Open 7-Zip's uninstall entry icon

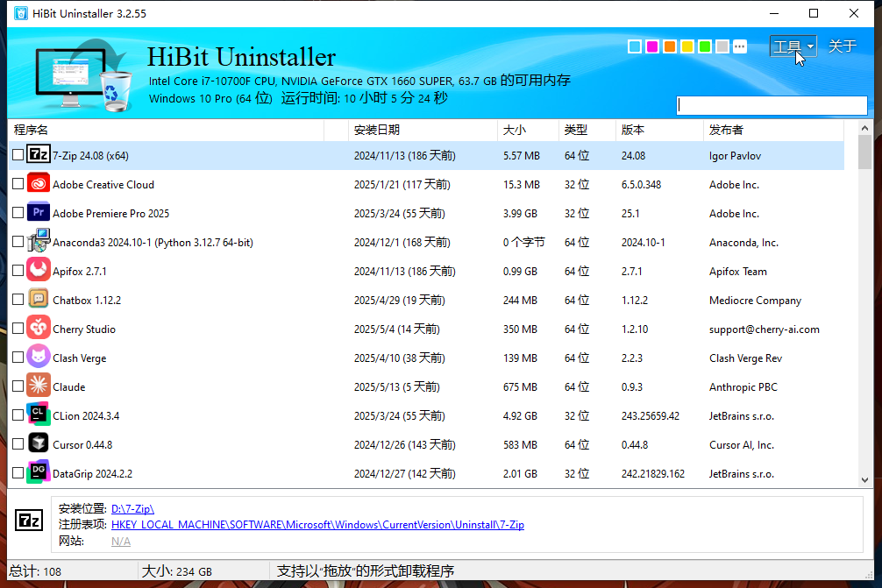click(38, 154)
